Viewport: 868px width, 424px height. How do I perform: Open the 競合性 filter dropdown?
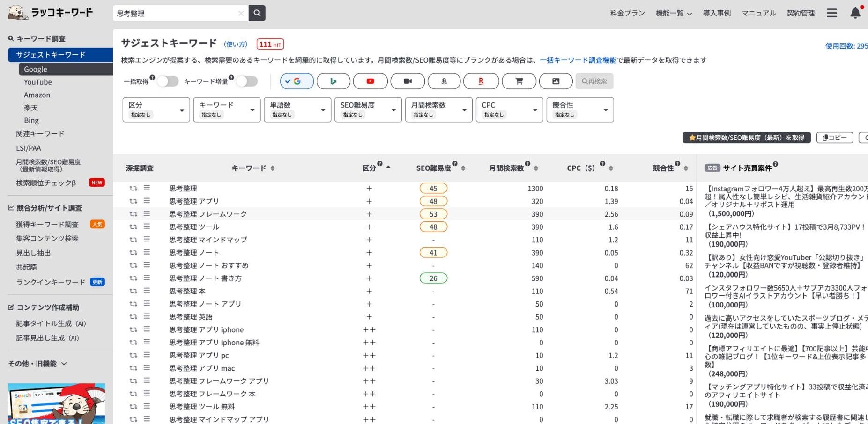coord(580,110)
